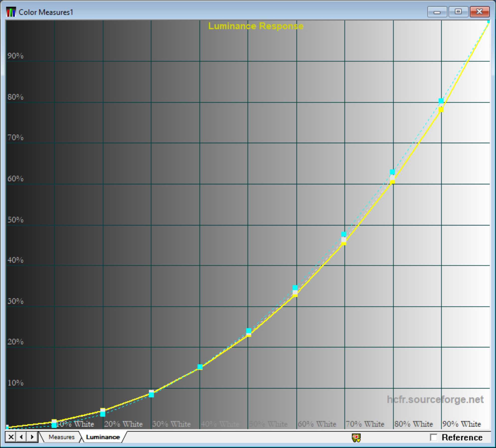Click the hcfr.sourceforge.net watermark text

435,399
